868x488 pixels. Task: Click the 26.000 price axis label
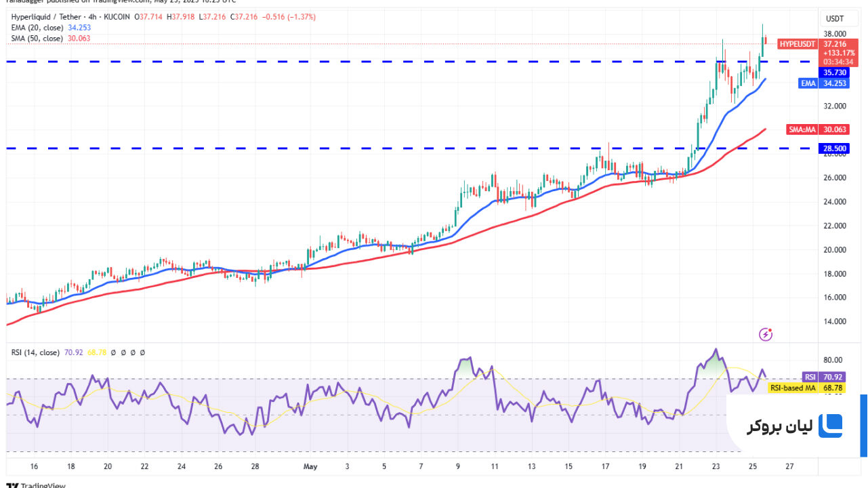coord(835,178)
